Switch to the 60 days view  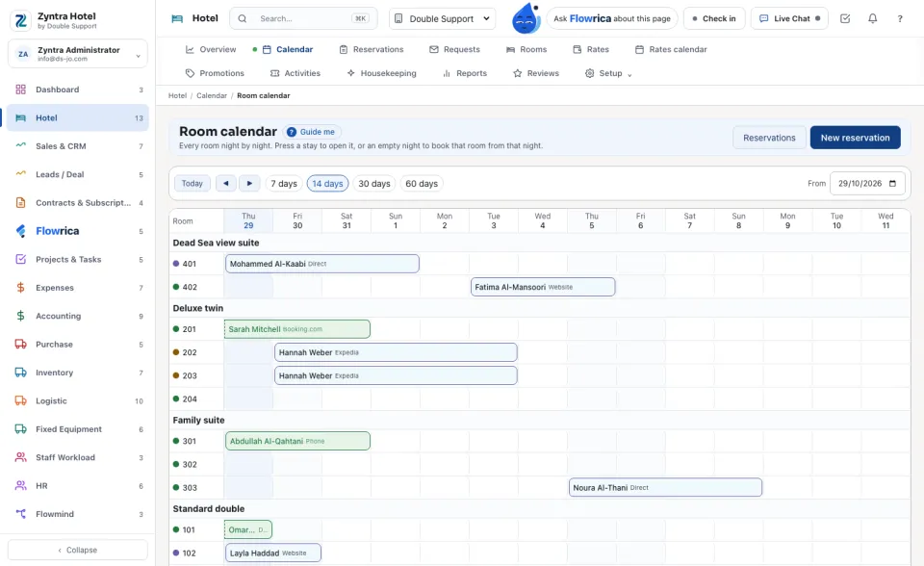422,183
